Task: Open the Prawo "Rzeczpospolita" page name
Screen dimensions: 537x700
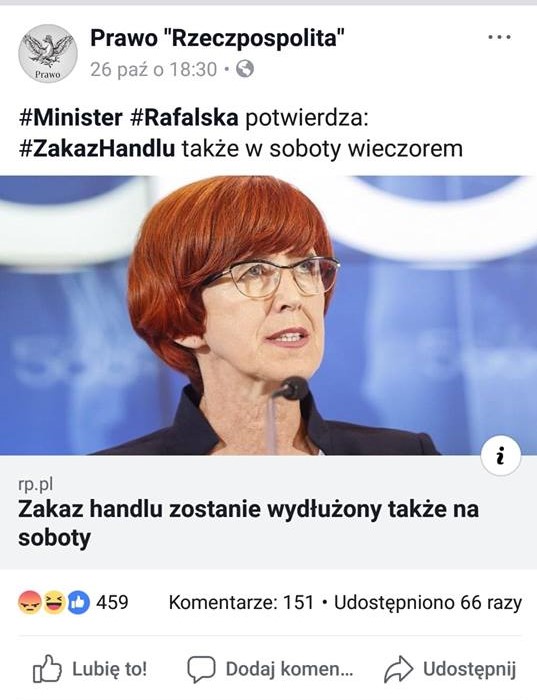Action: pyautogui.click(x=217, y=38)
